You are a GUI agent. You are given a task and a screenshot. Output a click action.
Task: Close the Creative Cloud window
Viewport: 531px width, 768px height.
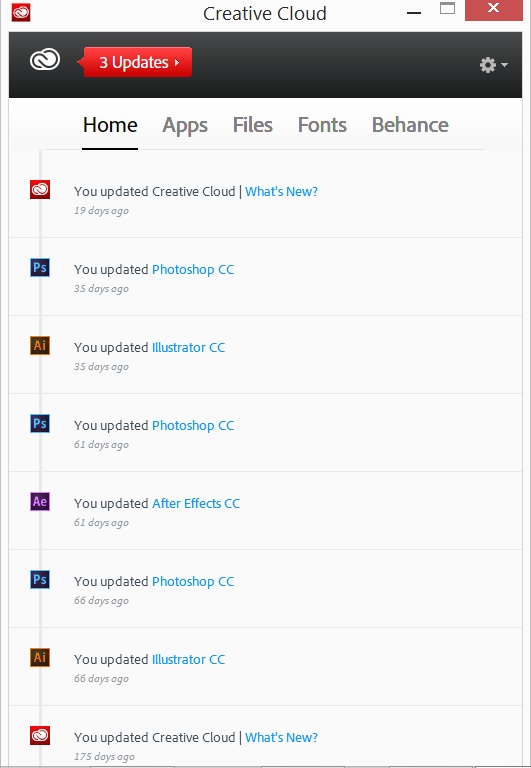pos(493,10)
